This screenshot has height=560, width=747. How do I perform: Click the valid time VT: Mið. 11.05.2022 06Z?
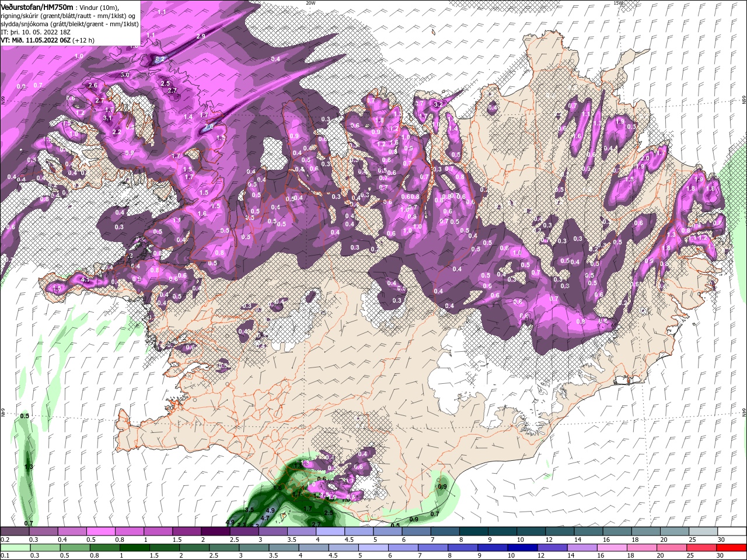(36, 40)
